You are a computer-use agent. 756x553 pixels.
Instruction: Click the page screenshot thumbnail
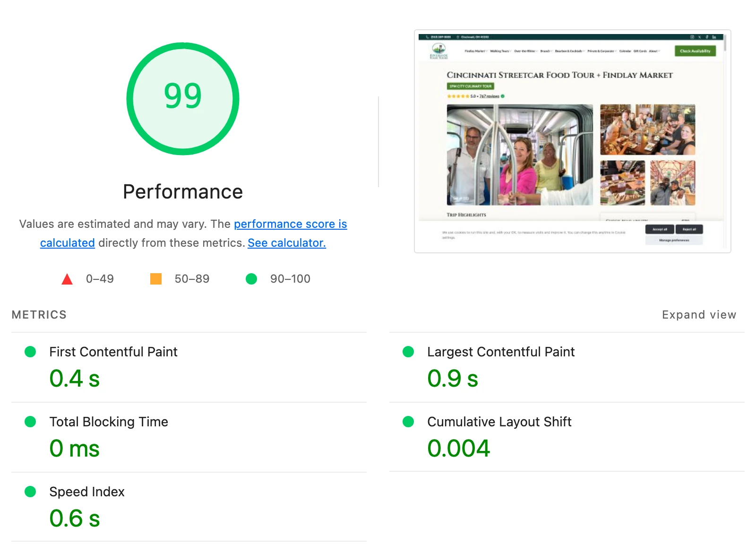(x=573, y=141)
